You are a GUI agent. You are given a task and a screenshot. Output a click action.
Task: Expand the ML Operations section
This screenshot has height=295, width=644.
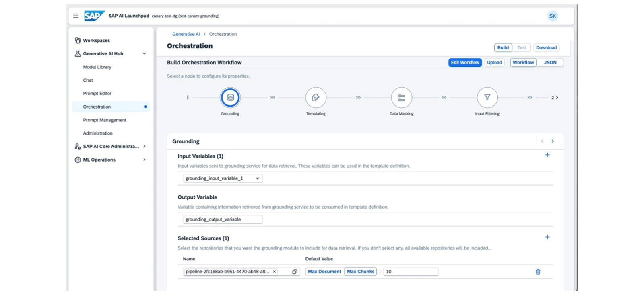tap(144, 160)
